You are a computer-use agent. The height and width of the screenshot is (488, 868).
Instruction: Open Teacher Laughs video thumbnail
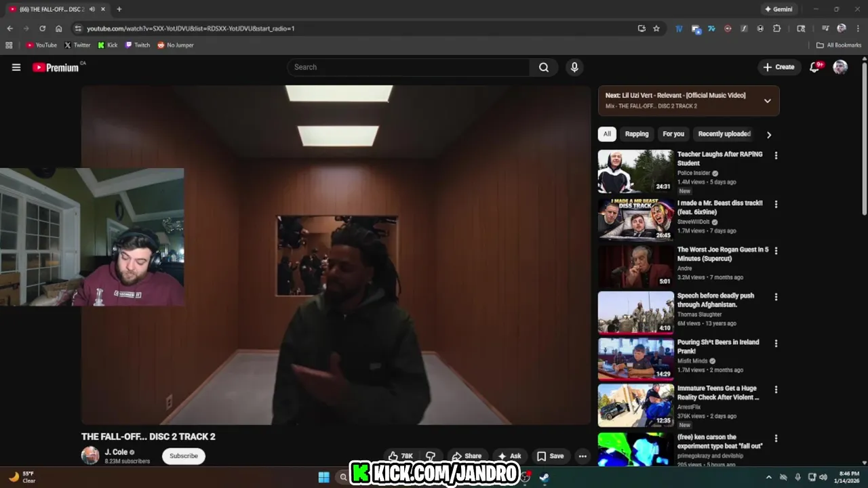click(635, 171)
